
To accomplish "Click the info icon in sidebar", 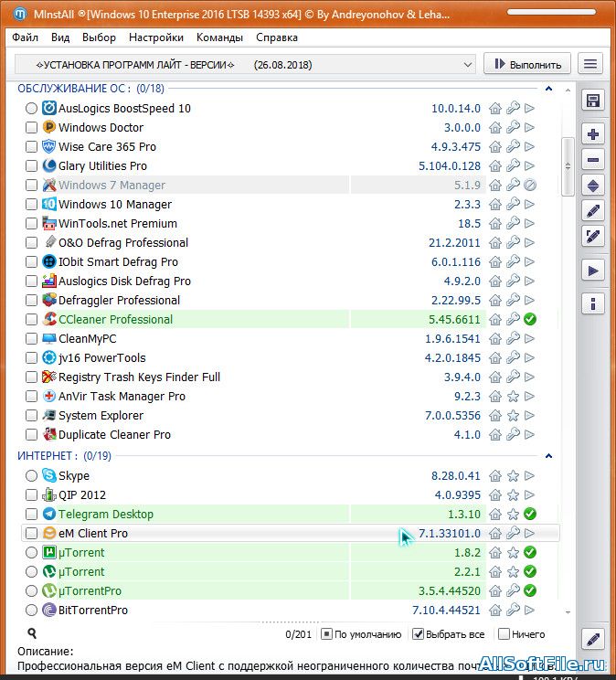I will pos(592,303).
